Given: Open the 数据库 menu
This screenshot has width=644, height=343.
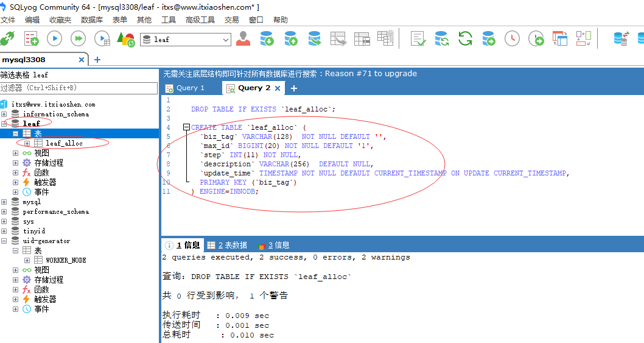Looking at the screenshot, I should (x=91, y=19).
